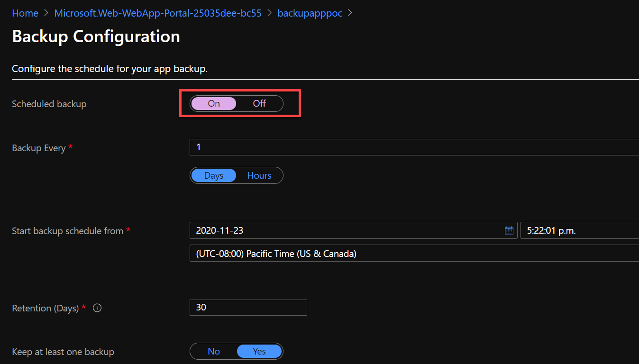Click the Retention Days info icon

tap(97, 308)
